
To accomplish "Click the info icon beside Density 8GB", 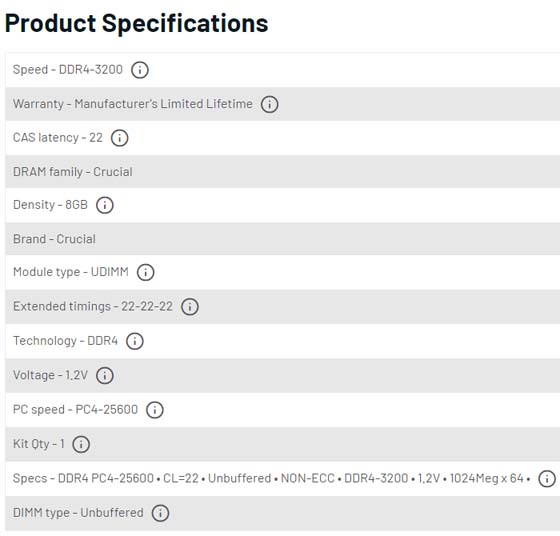I will click(x=105, y=205).
